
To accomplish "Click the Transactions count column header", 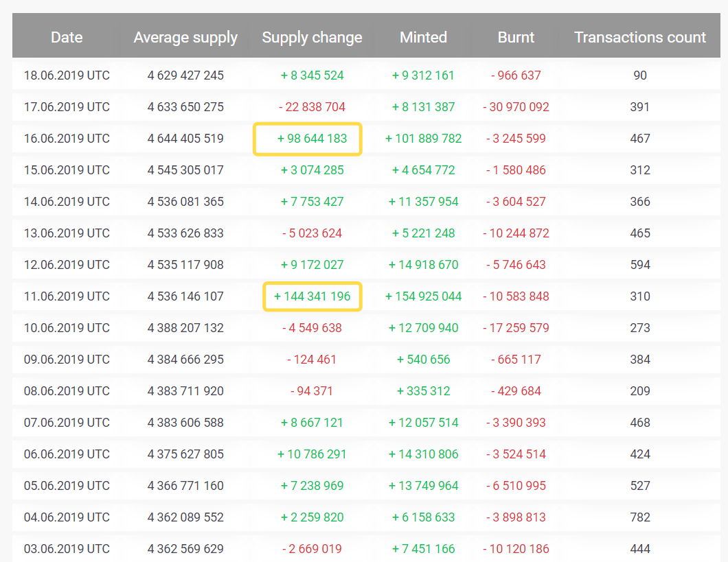I will coord(640,37).
